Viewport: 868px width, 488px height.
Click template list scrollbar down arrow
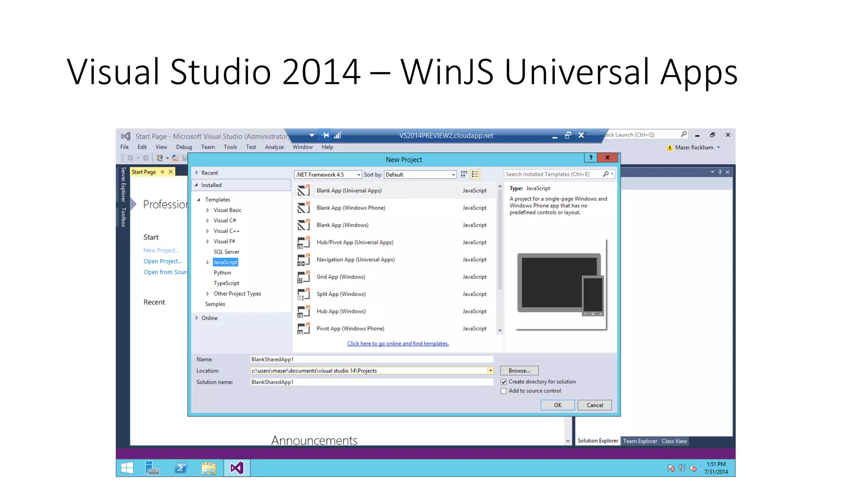pos(500,330)
